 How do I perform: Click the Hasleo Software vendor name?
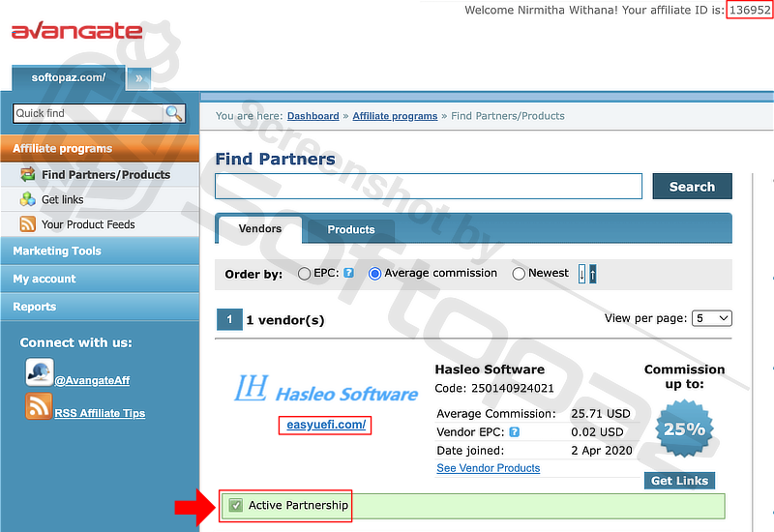490,369
